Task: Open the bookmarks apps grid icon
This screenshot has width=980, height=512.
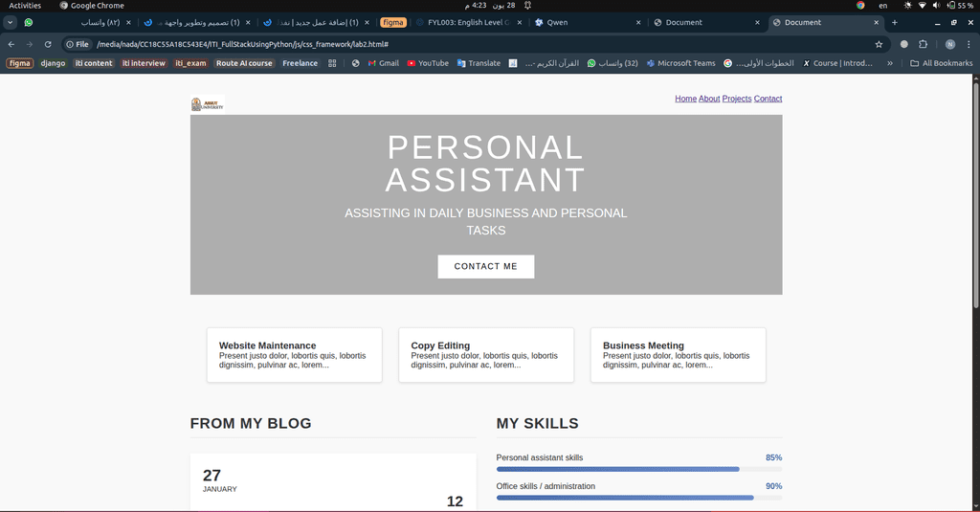Action: coord(332,63)
